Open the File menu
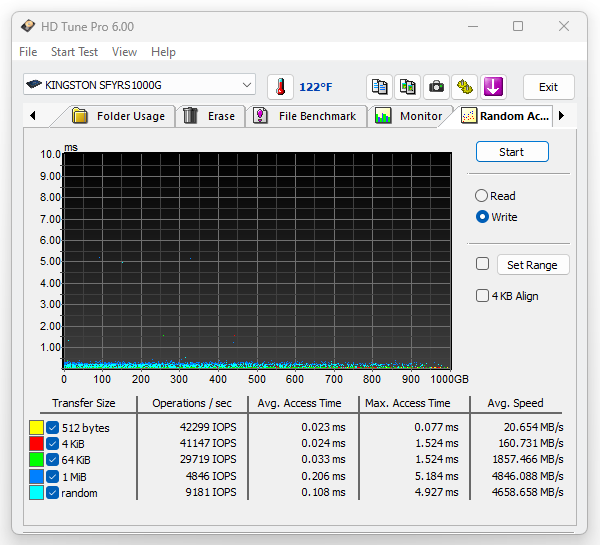The width and height of the screenshot is (600, 545). [28, 52]
